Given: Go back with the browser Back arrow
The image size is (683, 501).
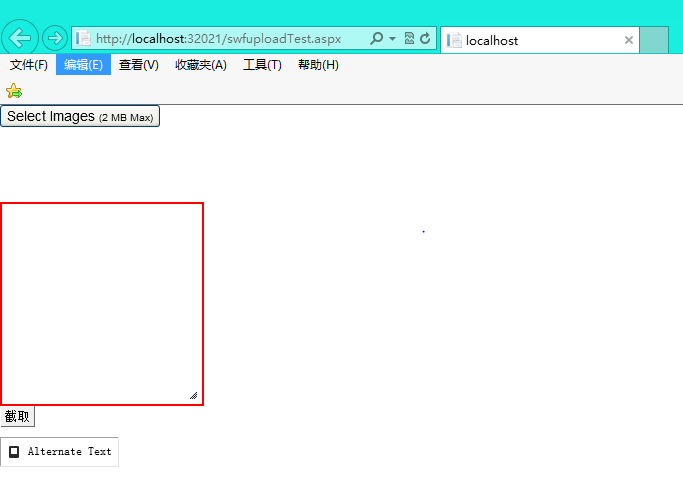Looking at the screenshot, I should pos(20,38).
